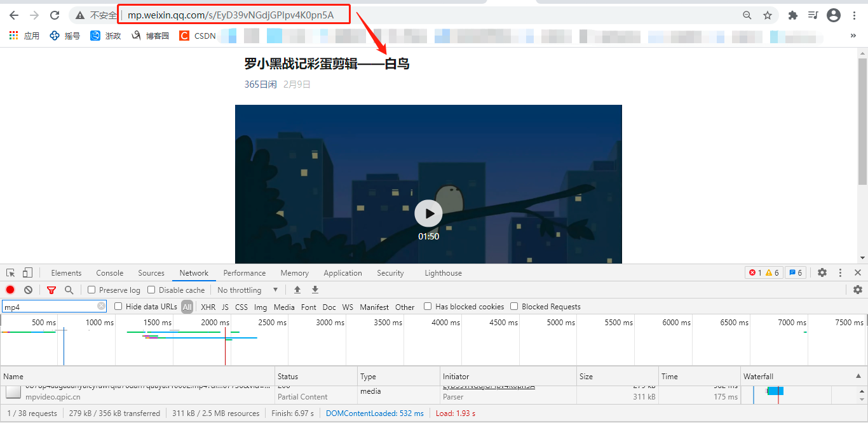This screenshot has width=868, height=423.
Task: Open the Extensions puzzle icon
Action: [793, 15]
